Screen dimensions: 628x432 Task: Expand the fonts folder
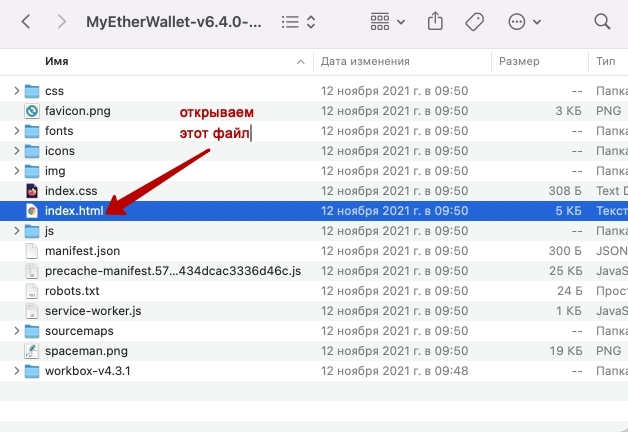click(16, 131)
